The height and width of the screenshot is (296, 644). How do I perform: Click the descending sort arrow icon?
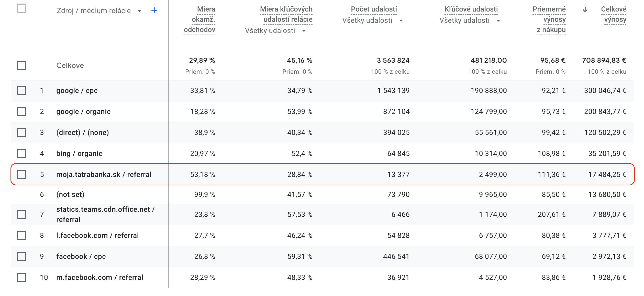click(585, 10)
